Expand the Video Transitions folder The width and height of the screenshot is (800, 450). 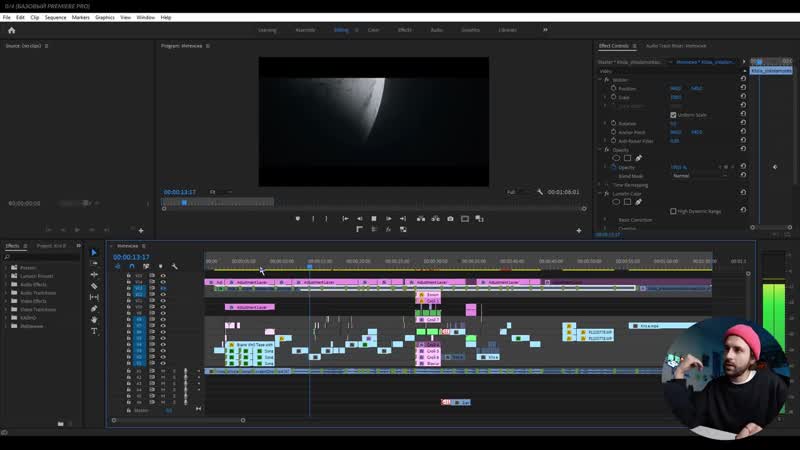tap(6, 309)
